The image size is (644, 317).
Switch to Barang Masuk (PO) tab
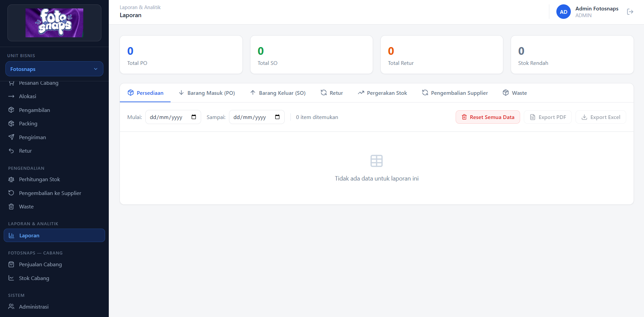pyautogui.click(x=206, y=93)
